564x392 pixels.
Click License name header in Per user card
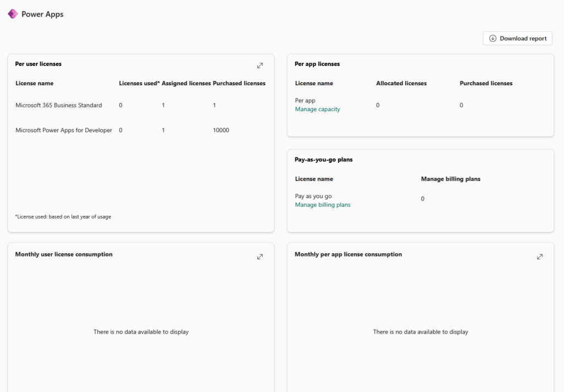tap(35, 84)
